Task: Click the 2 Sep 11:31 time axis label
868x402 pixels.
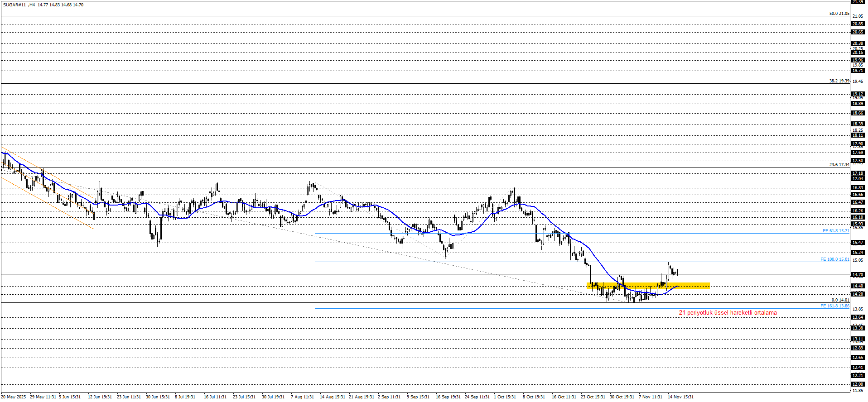Action: point(389,397)
